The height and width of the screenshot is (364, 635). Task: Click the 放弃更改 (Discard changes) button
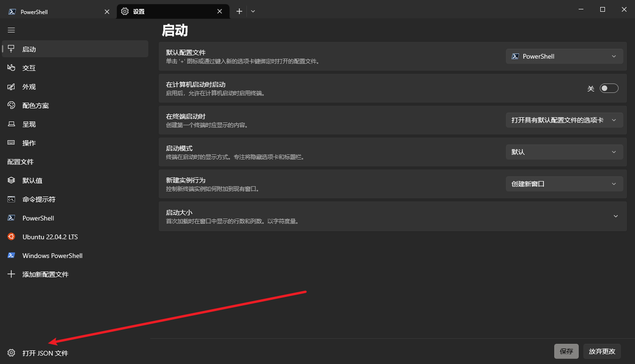pos(602,351)
